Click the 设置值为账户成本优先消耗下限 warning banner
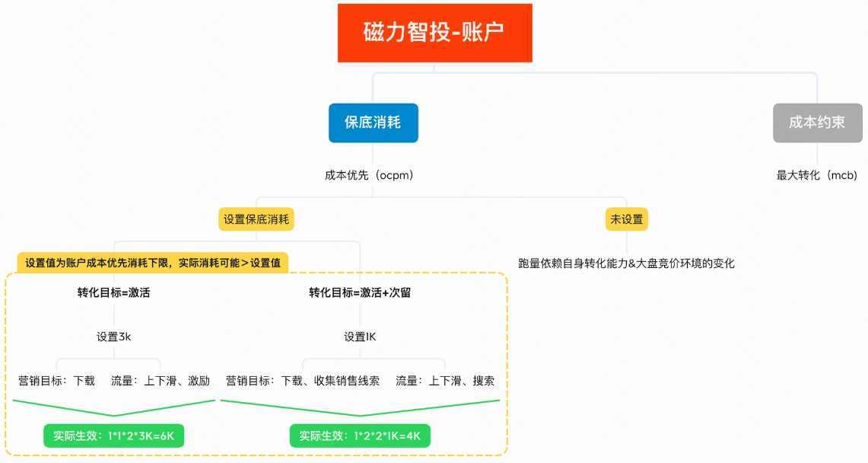 point(151,263)
